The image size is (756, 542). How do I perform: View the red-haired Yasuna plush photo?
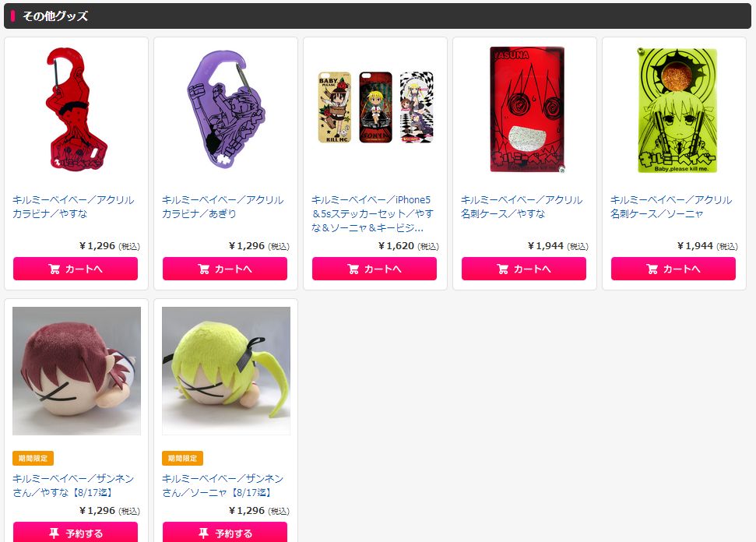[x=76, y=371]
